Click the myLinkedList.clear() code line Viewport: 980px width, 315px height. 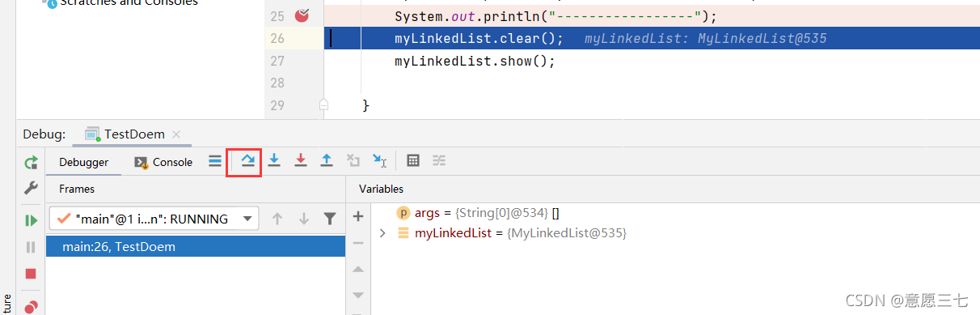point(479,39)
